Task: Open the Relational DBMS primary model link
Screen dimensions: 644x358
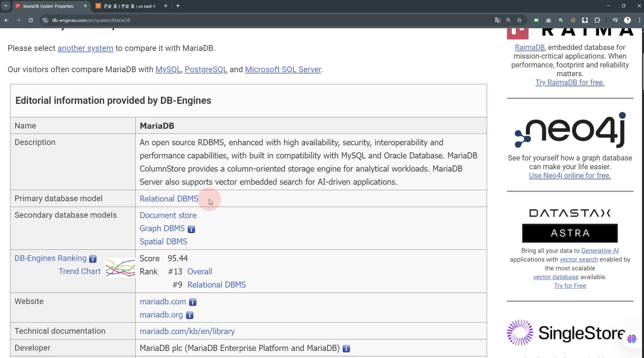Action: 169,199
